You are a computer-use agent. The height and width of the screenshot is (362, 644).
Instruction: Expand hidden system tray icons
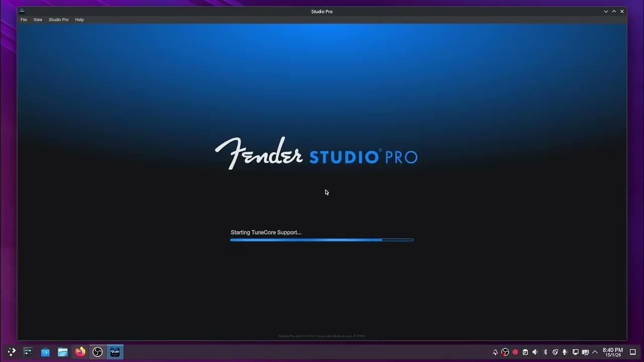click(595, 352)
